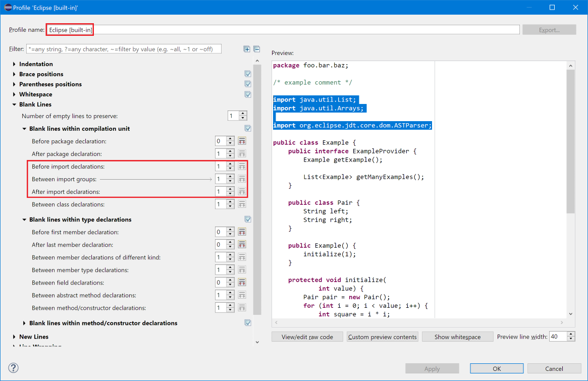This screenshot has width=588, height=381.
Task: Click 'public class Example {' in preview
Action: click(314, 142)
